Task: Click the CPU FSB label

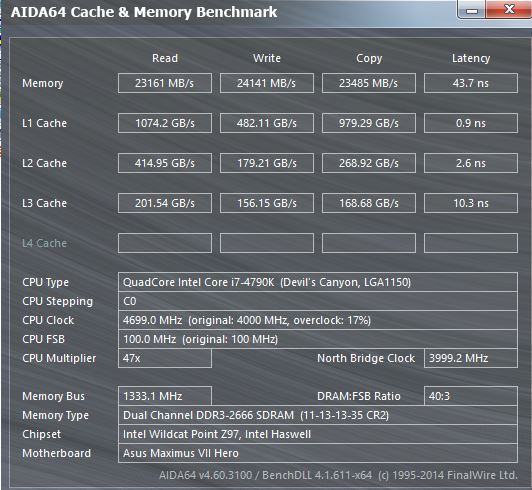Action: coord(43,339)
